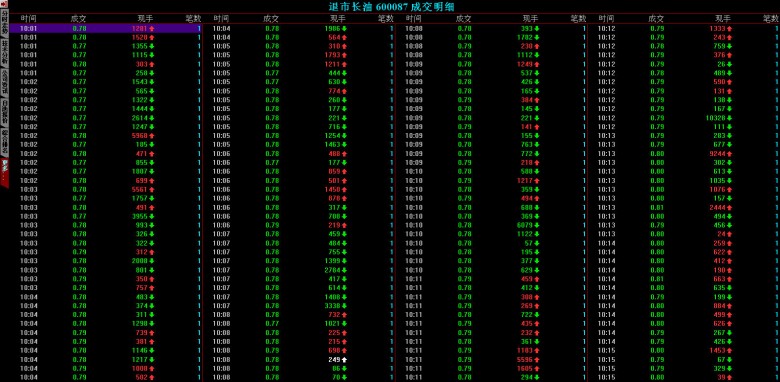The height and width of the screenshot is (382, 780).
Task: Click the 笔数 header in the first column group
Action: pyautogui.click(x=194, y=18)
